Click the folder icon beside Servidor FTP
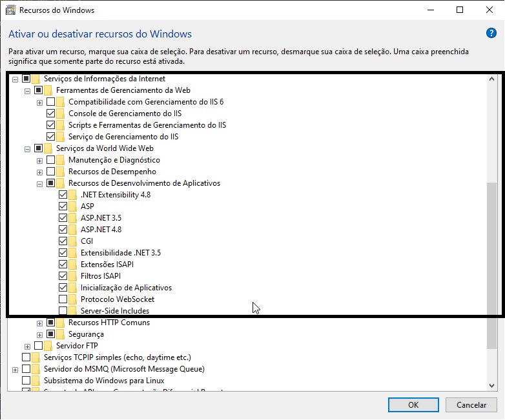 pyautogui.click(x=48, y=346)
